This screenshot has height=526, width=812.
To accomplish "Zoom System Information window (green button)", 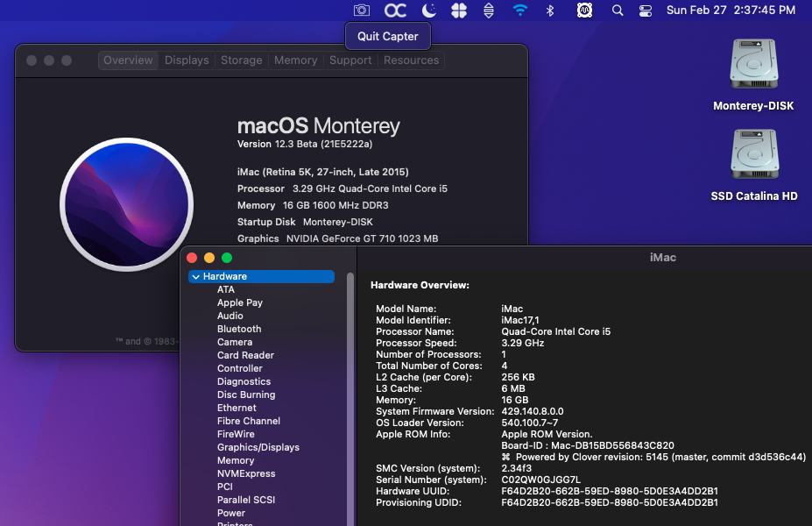I will (227, 258).
